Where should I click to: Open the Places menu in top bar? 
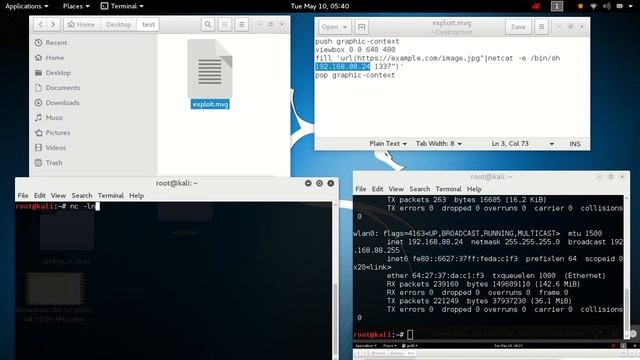(x=76, y=6)
